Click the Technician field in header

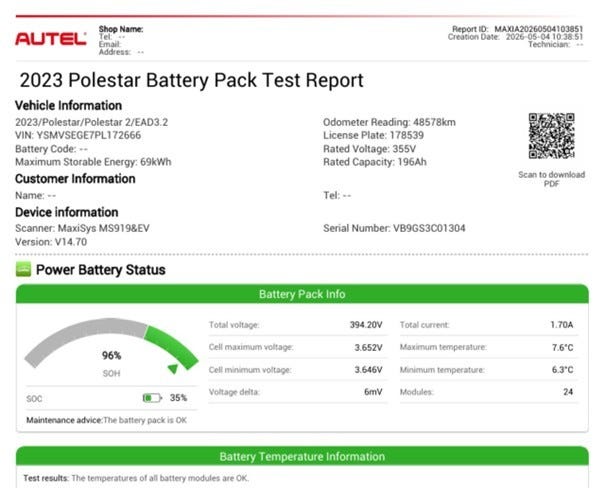point(556,44)
